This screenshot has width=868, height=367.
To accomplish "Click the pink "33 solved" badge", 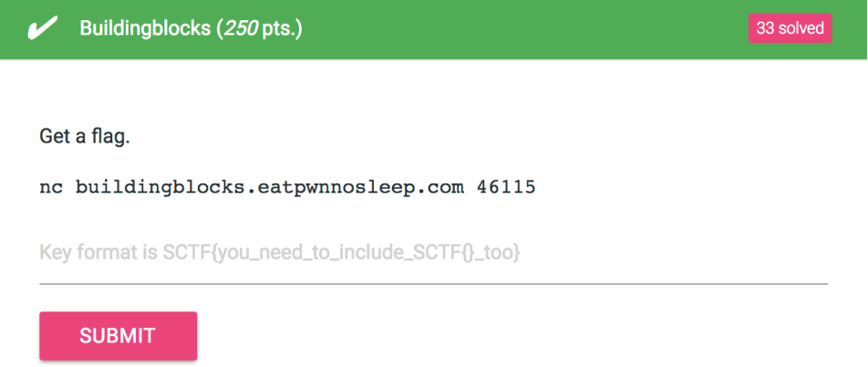I will 790,28.
